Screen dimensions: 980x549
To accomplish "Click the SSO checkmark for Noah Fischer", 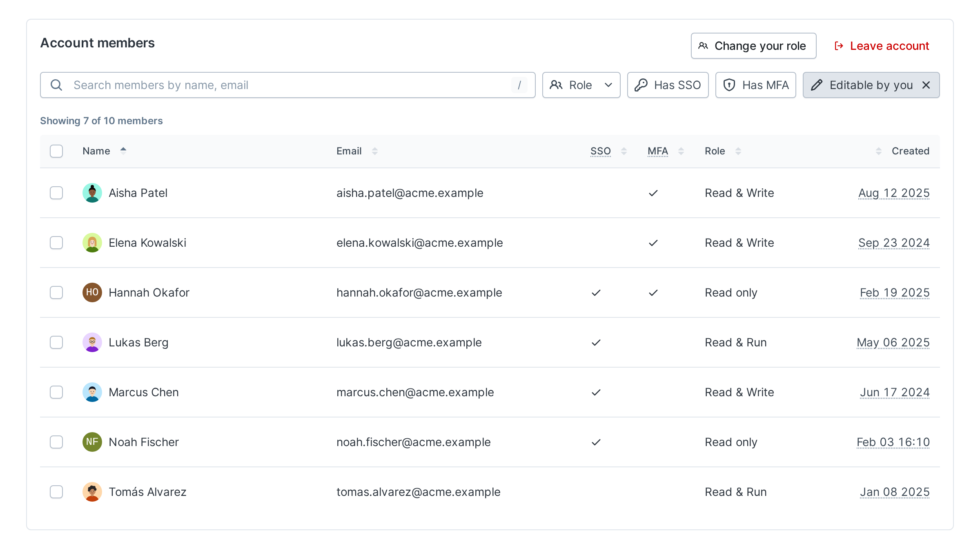I will click(596, 442).
